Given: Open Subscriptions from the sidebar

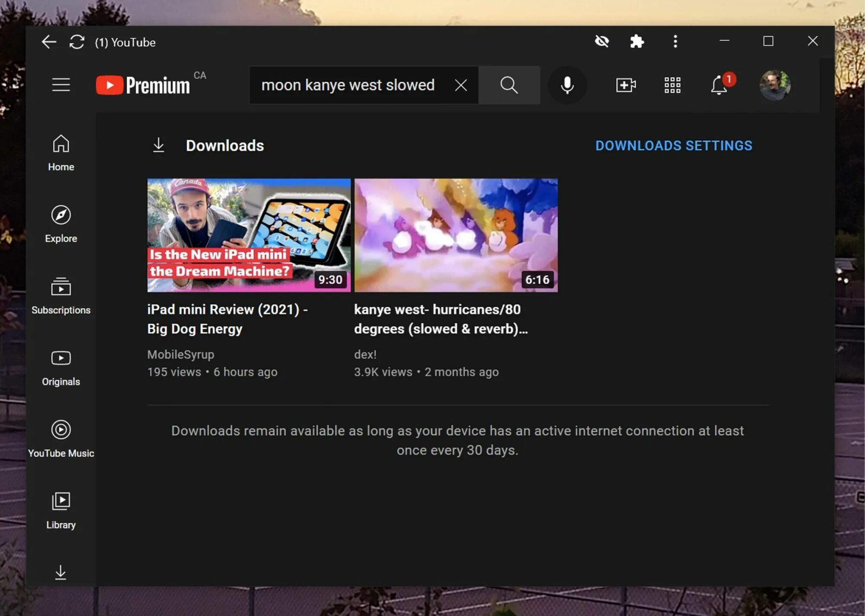Looking at the screenshot, I should (x=61, y=296).
